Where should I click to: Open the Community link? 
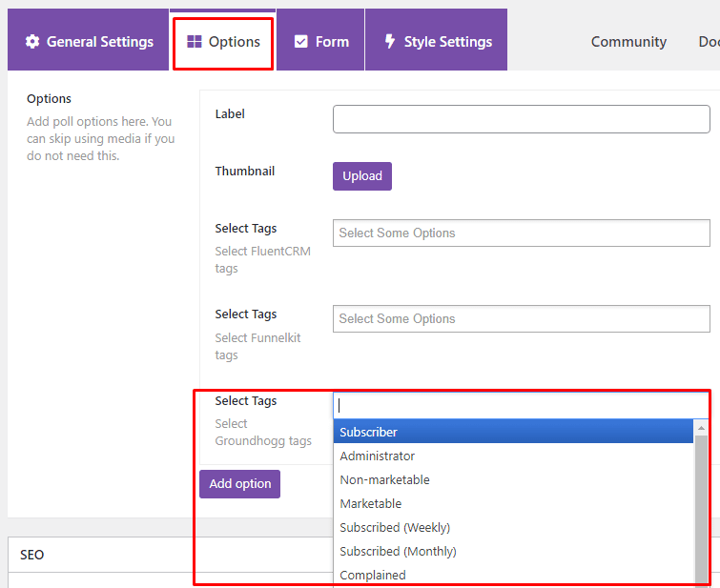628,42
